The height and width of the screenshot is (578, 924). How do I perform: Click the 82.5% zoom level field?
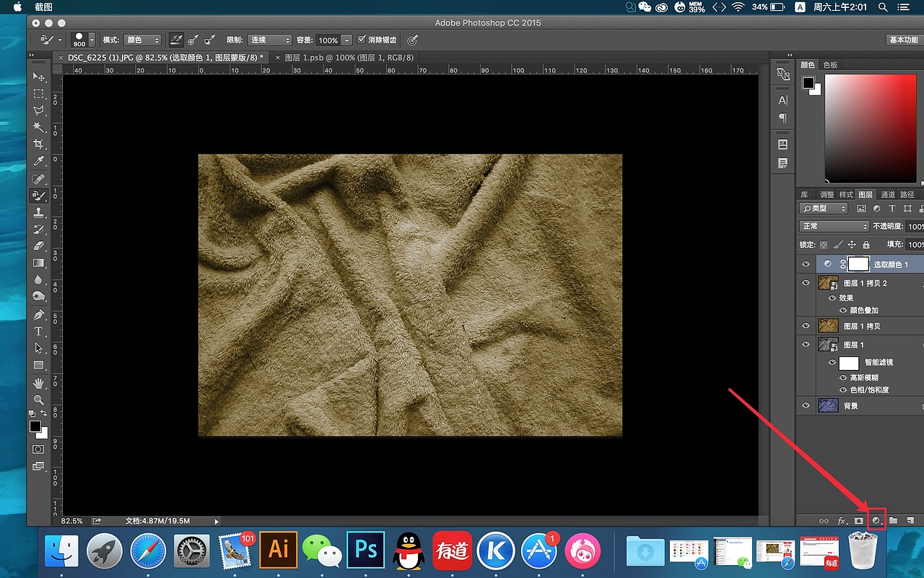[72, 520]
